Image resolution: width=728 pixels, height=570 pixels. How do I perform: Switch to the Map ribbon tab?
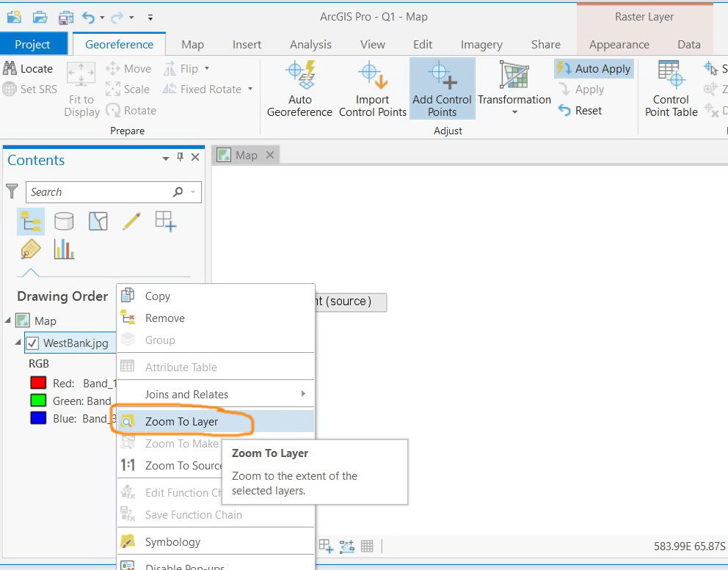[x=192, y=45]
